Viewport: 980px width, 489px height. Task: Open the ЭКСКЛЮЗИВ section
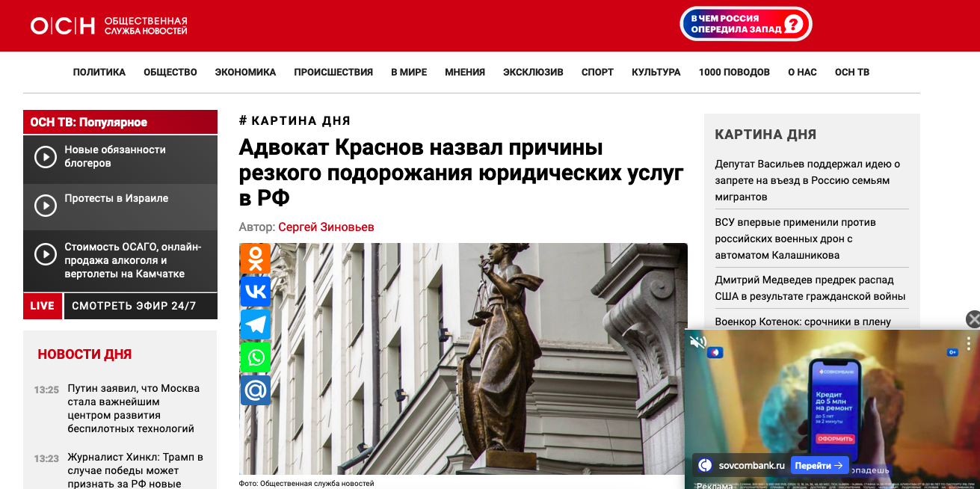click(533, 73)
